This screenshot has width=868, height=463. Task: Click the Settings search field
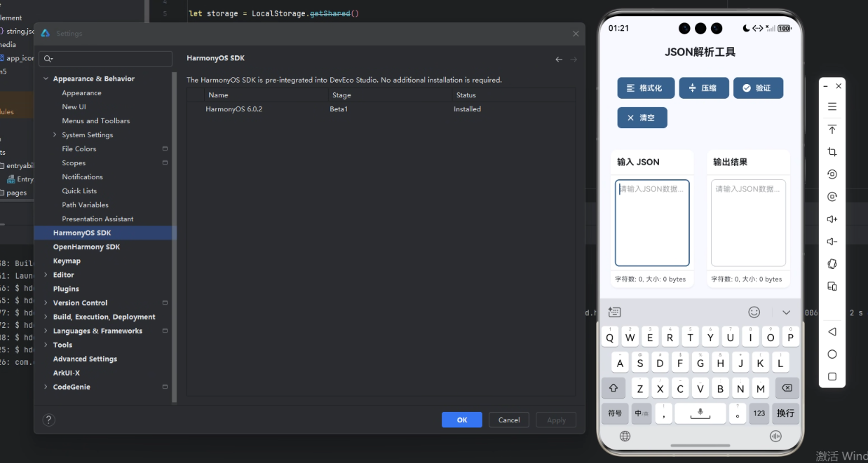pos(106,59)
